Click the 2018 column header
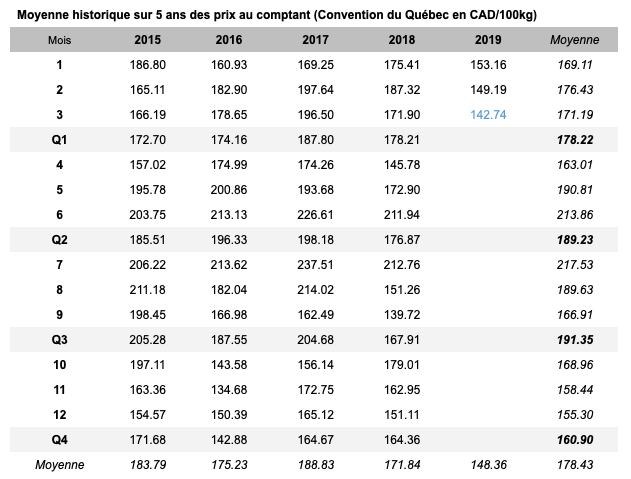 [x=404, y=40]
